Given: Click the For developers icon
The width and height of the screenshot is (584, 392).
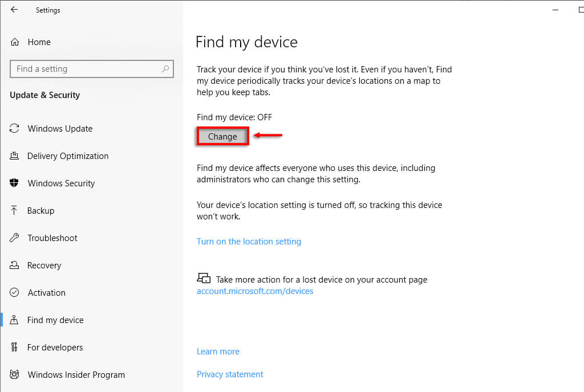Looking at the screenshot, I should tap(15, 348).
